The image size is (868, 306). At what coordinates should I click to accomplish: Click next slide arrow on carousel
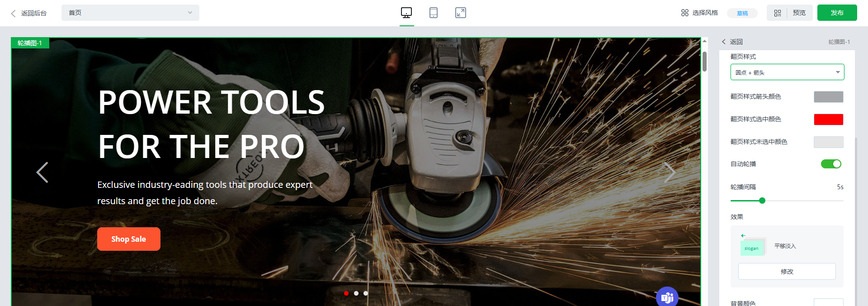pyautogui.click(x=670, y=172)
